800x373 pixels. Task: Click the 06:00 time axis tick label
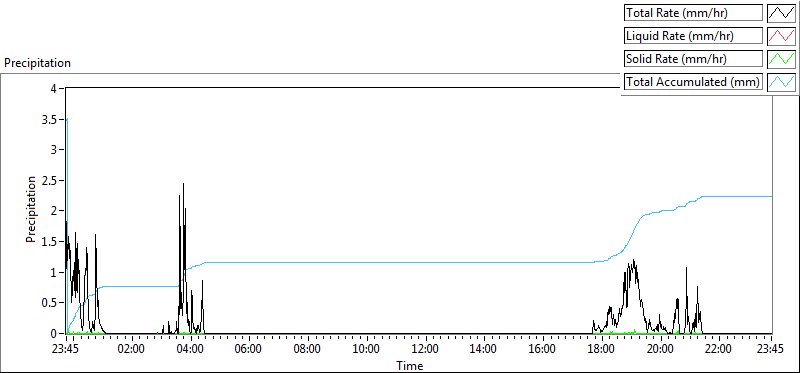click(249, 350)
